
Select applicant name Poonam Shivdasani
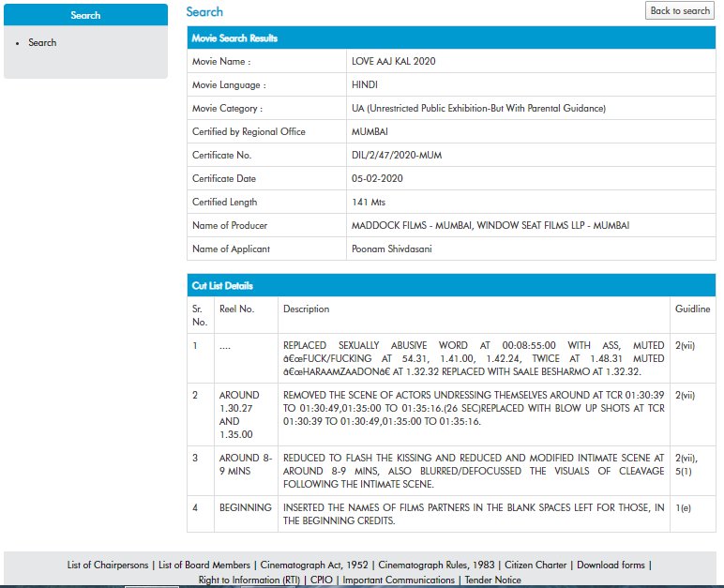pyautogui.click(x=392, y=249)
